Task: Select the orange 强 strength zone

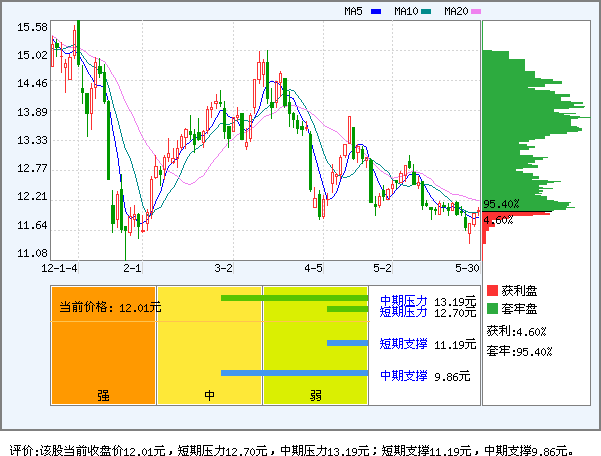Action: point(103,345)
